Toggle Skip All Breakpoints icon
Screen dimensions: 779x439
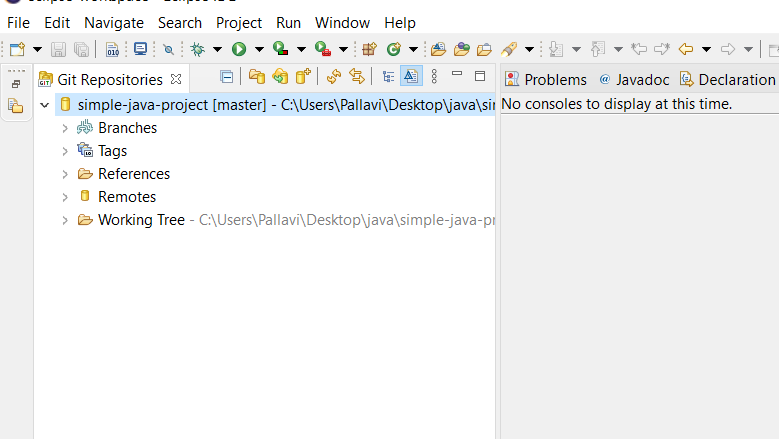[168, 49]
